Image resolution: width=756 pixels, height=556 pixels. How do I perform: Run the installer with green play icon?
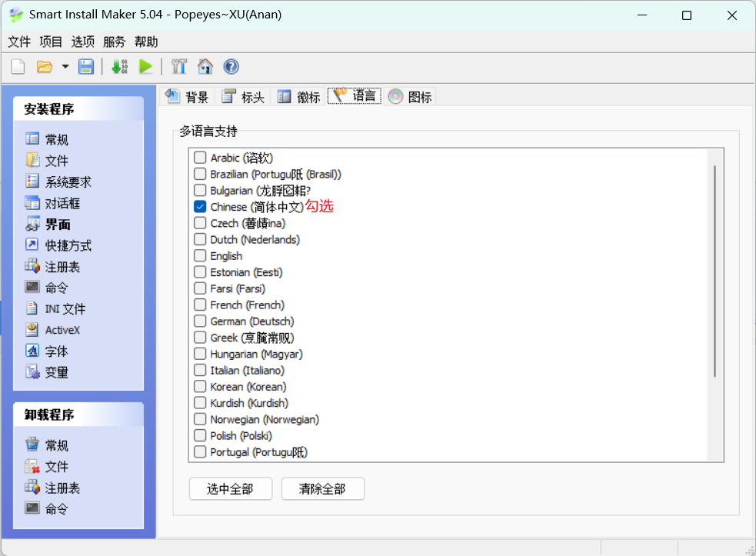(145, 67)
